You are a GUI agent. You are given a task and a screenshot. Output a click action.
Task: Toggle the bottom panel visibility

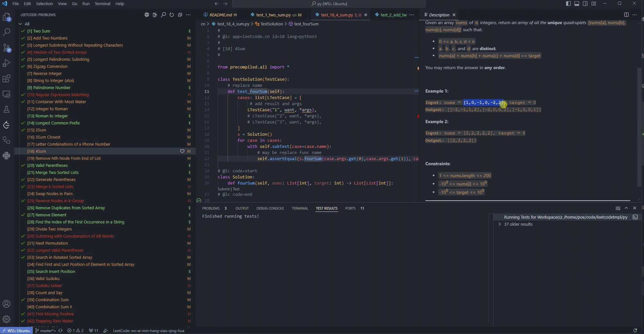pyautogui.click(x=577, y=4)
